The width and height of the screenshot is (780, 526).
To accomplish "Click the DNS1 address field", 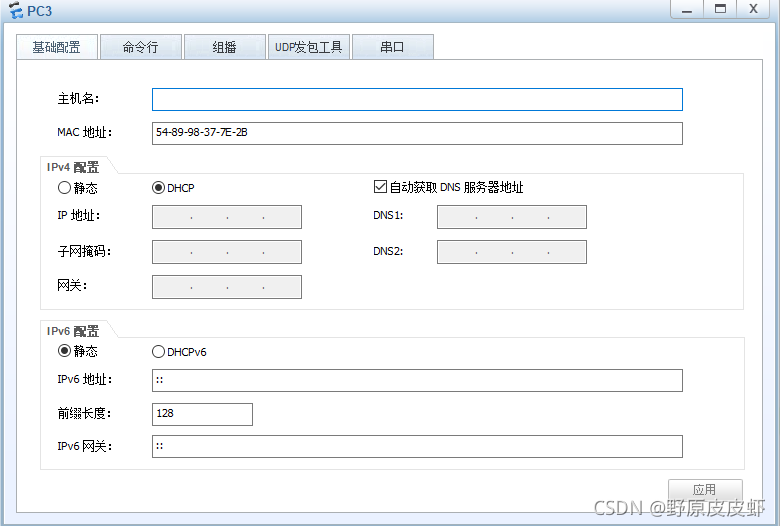I will pyautogui.click(x=512, y=217).
